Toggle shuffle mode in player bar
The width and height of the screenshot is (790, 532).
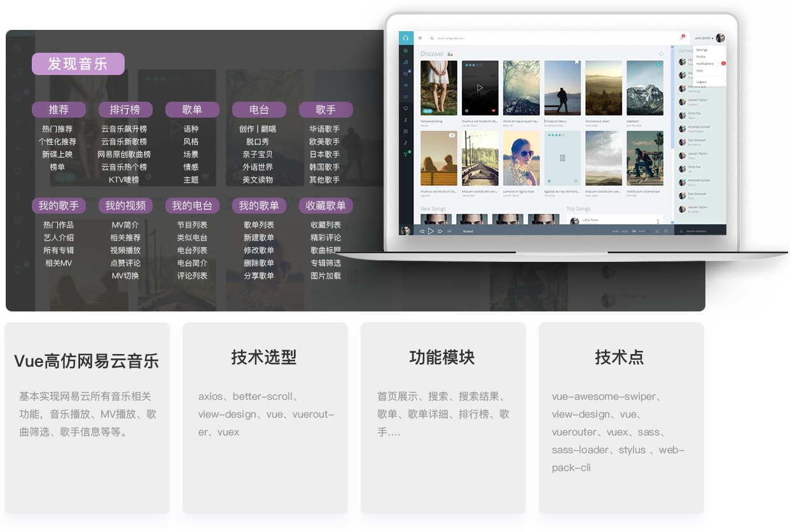[656, 231]
